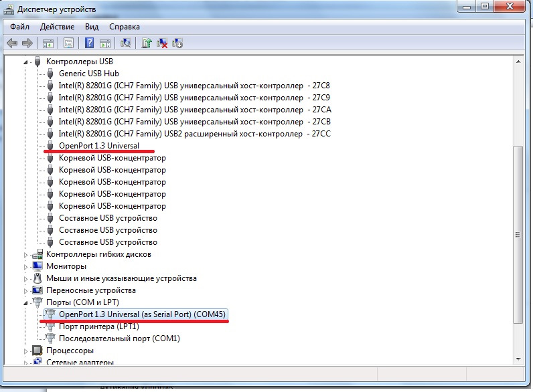Select Generic USB Hub entry
Viewport: 533px width, 392px height.
(88, 74)
